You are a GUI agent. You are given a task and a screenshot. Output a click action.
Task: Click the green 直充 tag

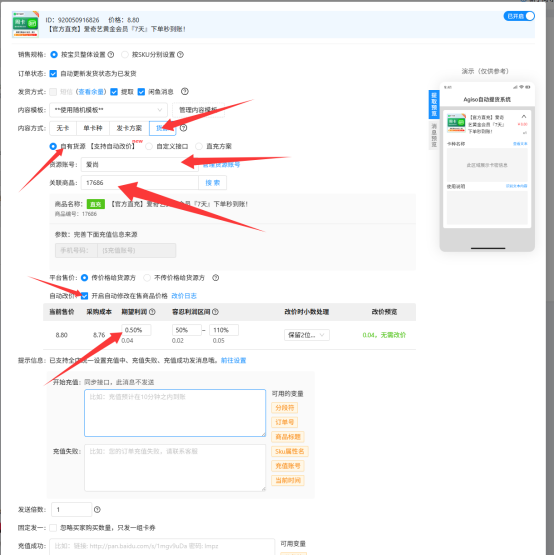pos(96,204)
